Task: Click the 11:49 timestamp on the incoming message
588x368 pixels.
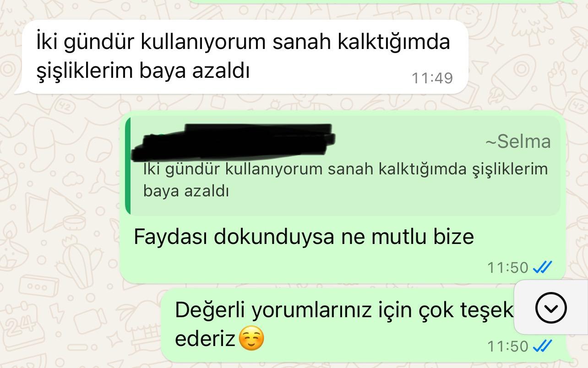Action: tap(432, 78)
